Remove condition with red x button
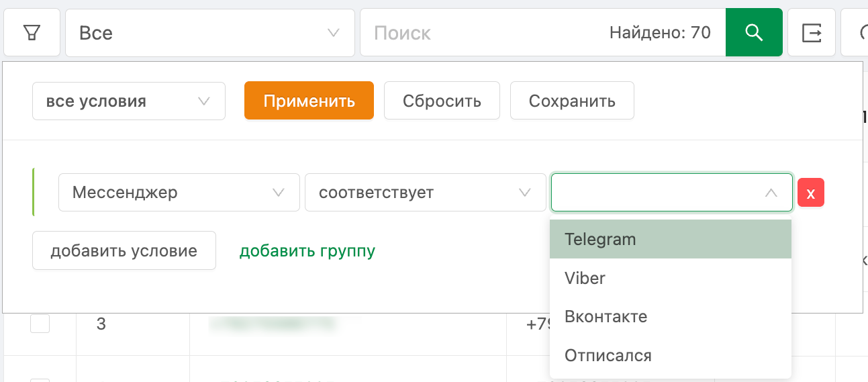 [811, 193]
